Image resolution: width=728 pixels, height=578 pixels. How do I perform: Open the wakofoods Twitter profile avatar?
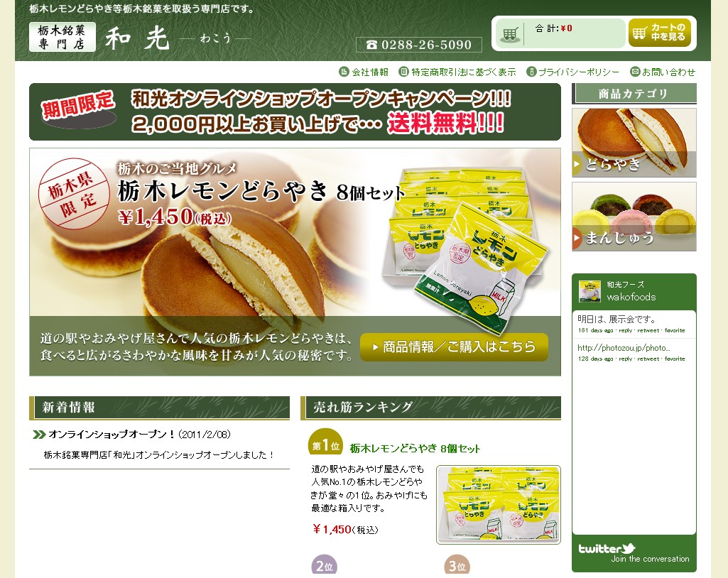coord(590,292)
